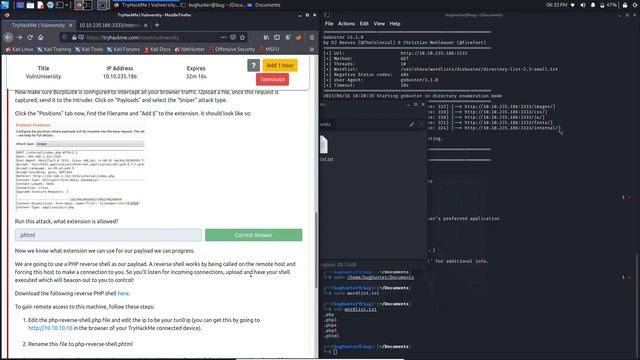Click the browser page vertical scrollbar
This screenshot has width=640, height=360.
[x=316, y=250]
